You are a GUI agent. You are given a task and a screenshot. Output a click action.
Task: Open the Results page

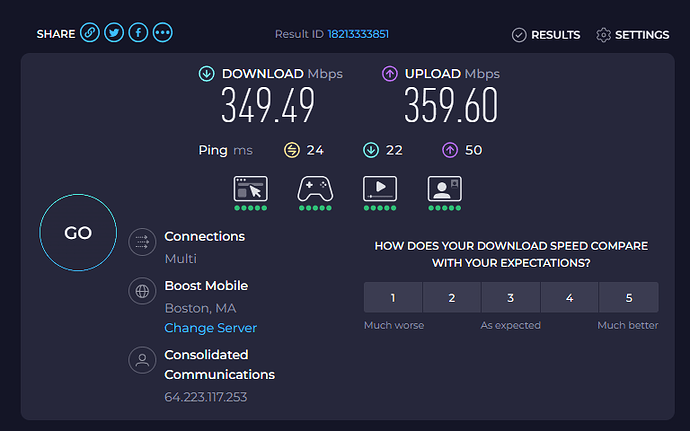[546, 35]
